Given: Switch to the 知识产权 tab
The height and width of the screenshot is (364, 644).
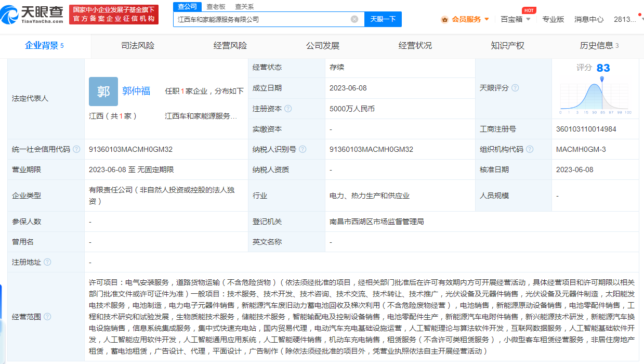Looking at the screenshot, I should [x=507, y=45].
